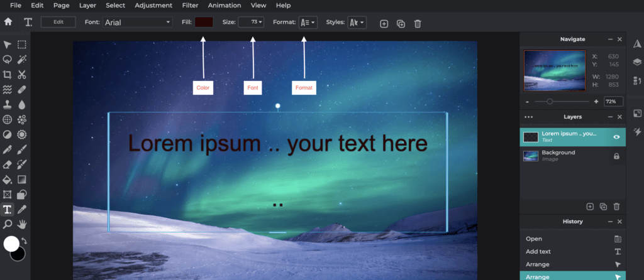Zoom out with minus button in Navigate
The width and height of the screenshot is (644, 280).
coord(528,102)
